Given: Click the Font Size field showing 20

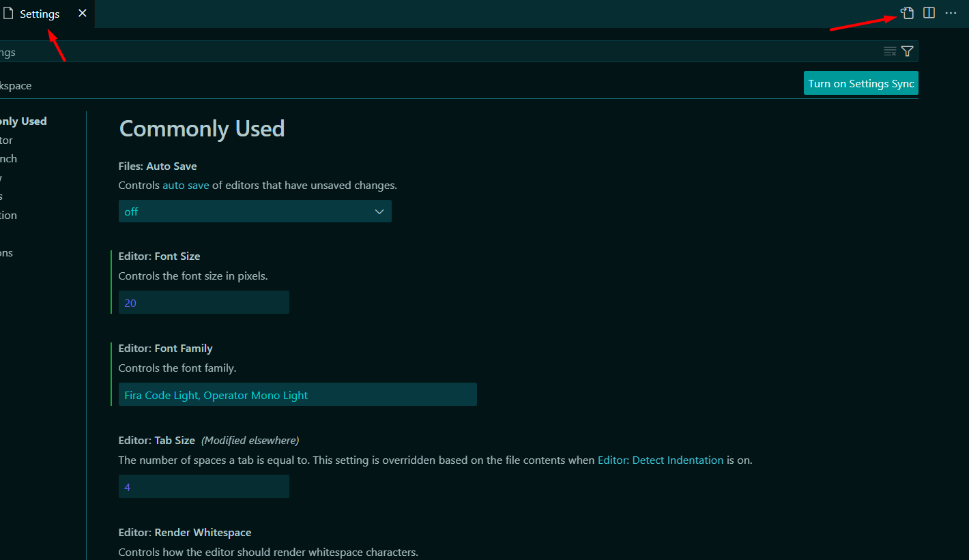Looking at the screenshot, I should click(x=203, y=303).
